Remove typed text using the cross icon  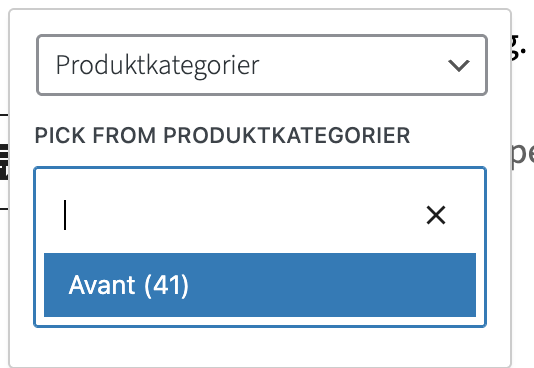(x=436, y=215)
